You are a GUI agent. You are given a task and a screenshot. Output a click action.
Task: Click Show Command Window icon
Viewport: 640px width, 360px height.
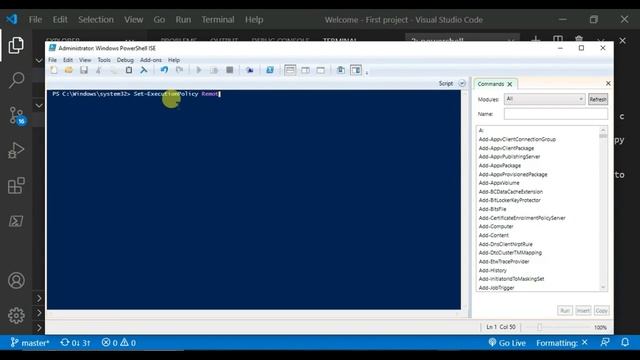click(x=340, y=70)
